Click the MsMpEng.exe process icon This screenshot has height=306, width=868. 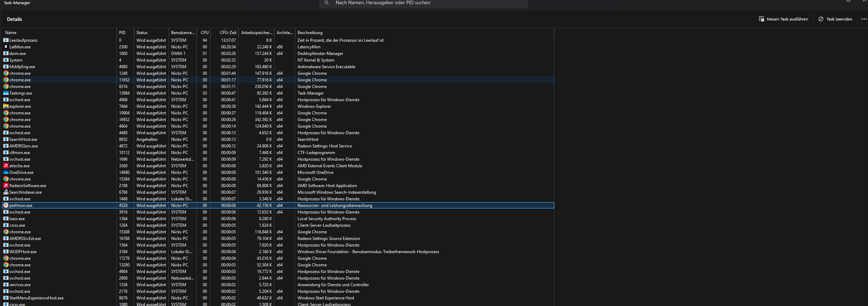pyautogui.click(x=6, y=67)
